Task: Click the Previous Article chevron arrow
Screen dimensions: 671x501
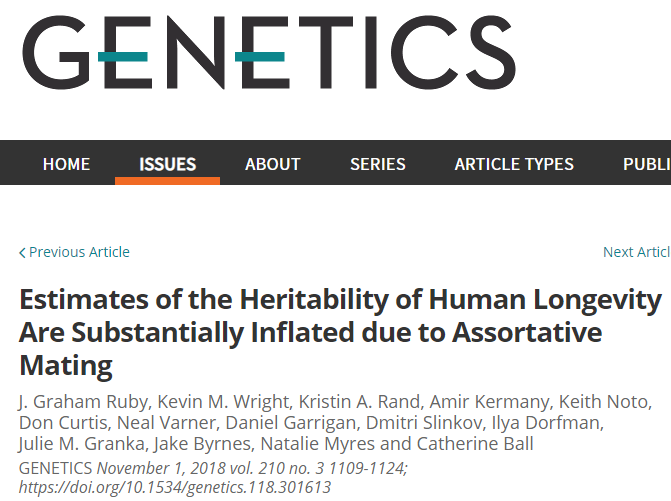Action: tap(22, 253)
